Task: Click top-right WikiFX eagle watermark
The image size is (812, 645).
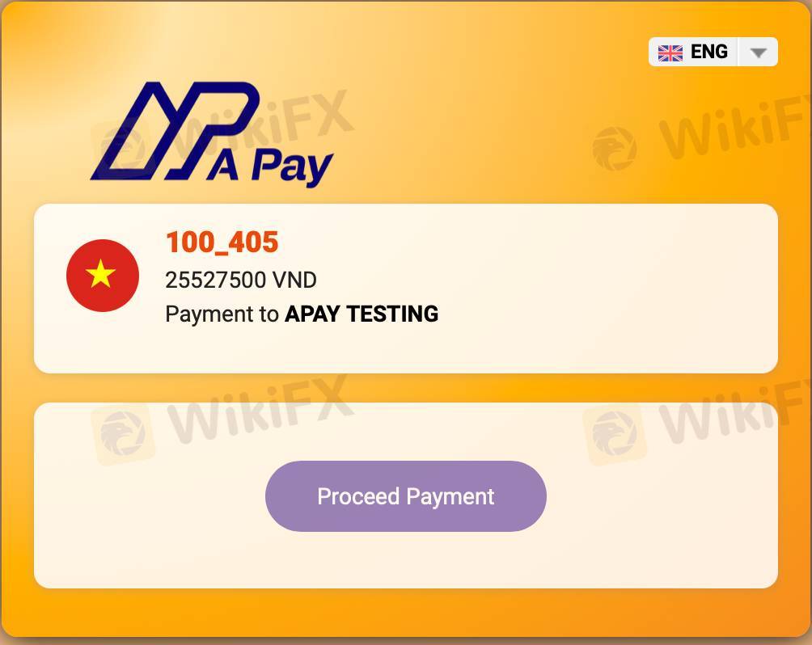Action: 615,149
